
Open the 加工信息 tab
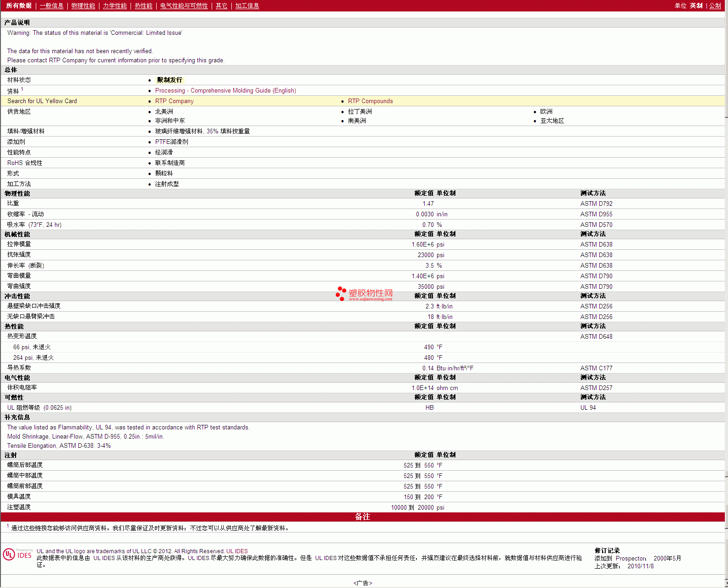click(247, 5)
